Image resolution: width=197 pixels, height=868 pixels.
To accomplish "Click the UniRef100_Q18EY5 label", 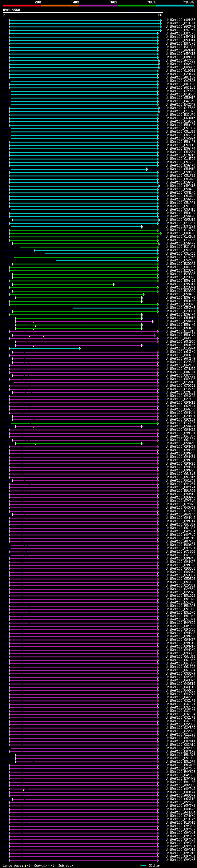I will [x=180, y=819].
